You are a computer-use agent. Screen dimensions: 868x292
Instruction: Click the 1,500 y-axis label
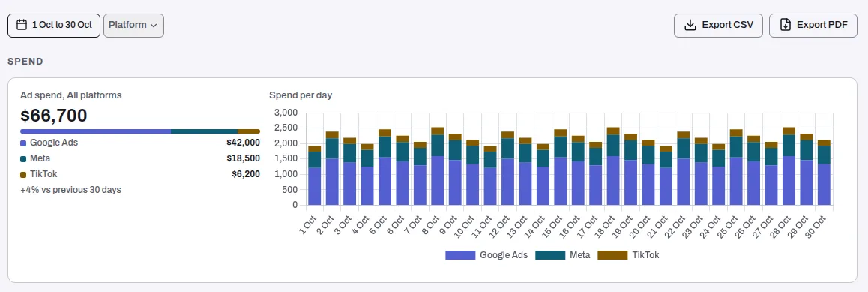(286, 159)
